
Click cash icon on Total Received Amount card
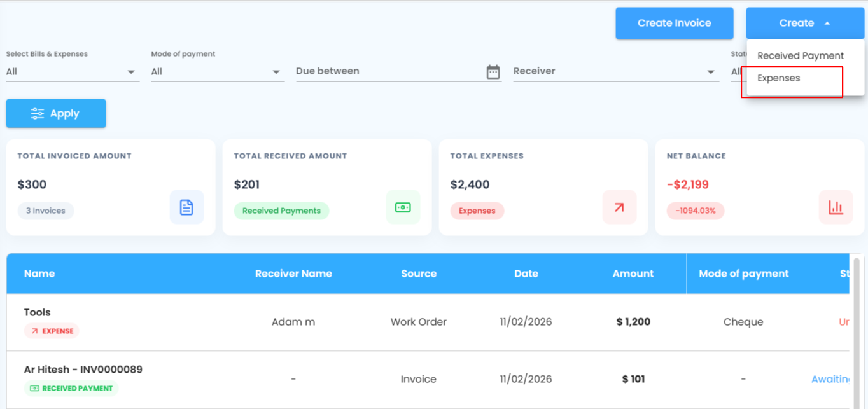tap(403, 207)
